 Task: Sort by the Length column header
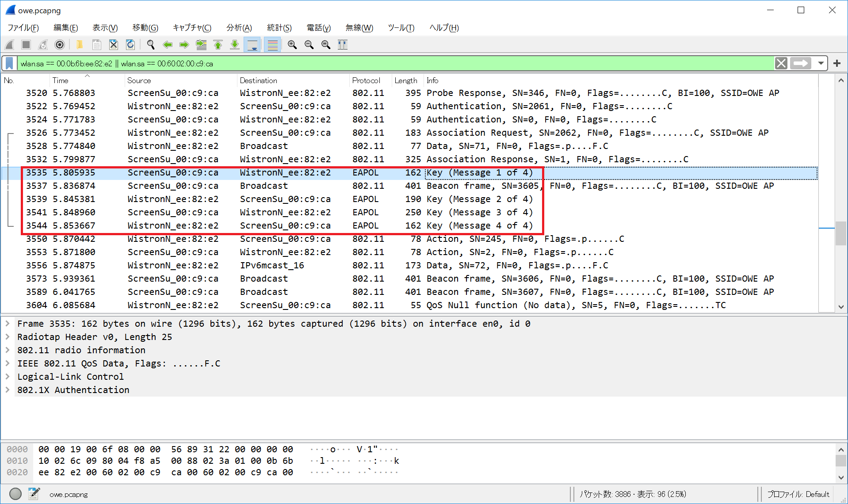408,80
